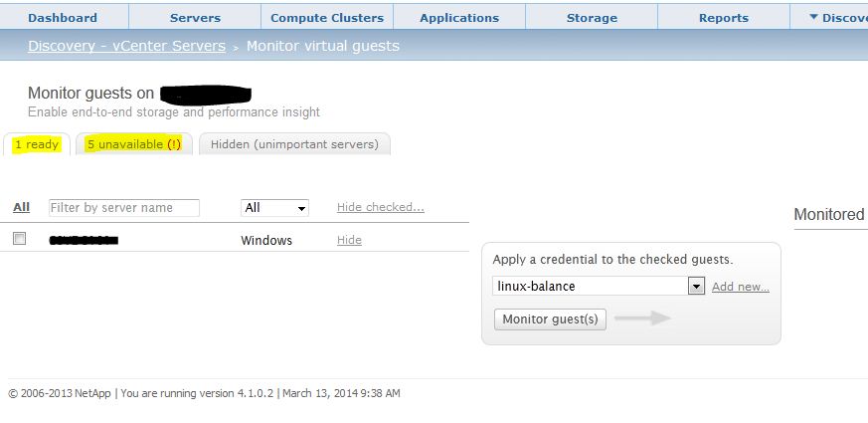
Task: Go back via 'Discovery - vCenter Servers' breadcrumb
Action: [x=127, y=46]
